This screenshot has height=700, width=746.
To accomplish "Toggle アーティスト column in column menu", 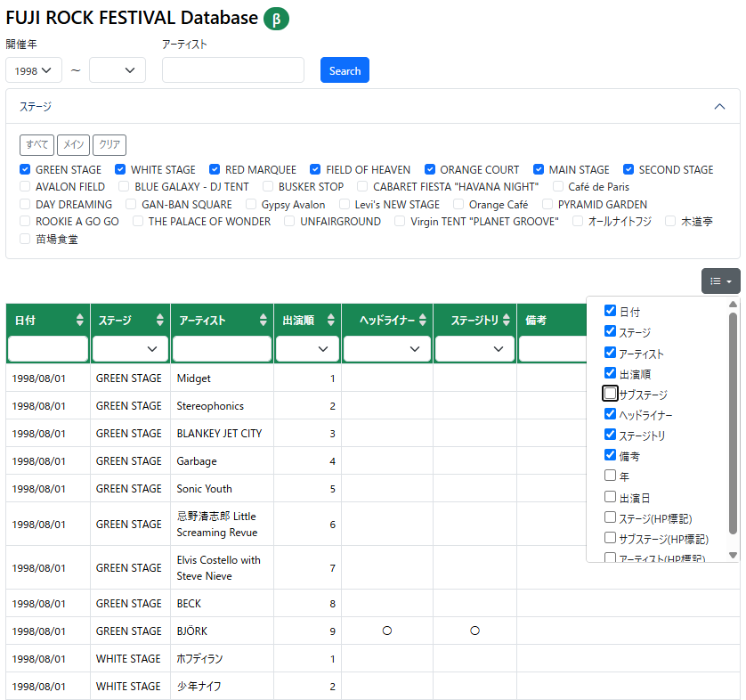I will (x=610, y=352).
